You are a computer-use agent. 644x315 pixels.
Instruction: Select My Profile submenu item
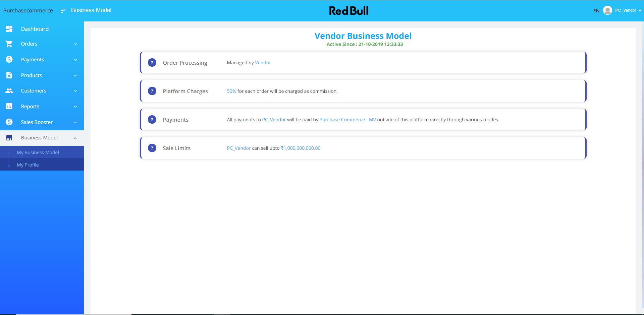[x=42, y=165]
